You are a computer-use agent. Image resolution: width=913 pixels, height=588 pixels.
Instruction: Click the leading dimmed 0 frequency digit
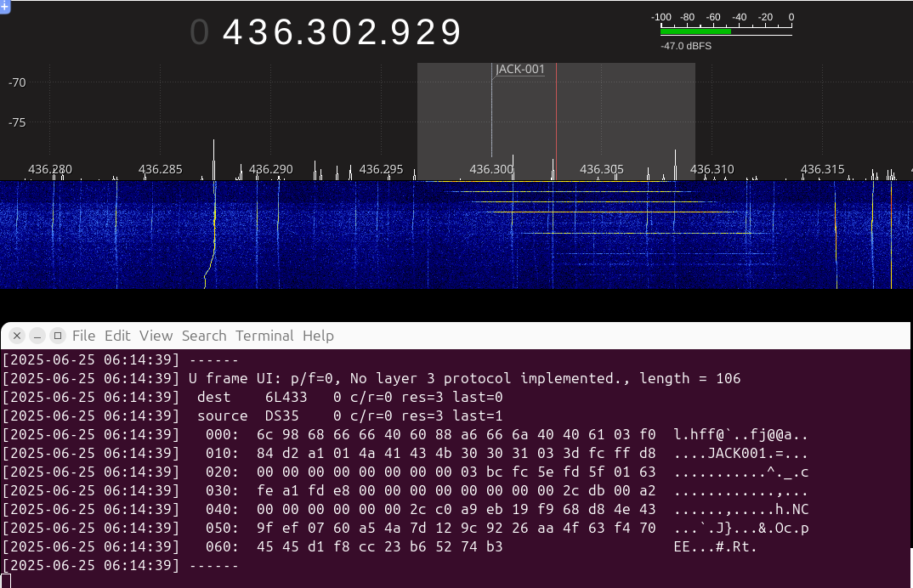(x=199, y=32)
